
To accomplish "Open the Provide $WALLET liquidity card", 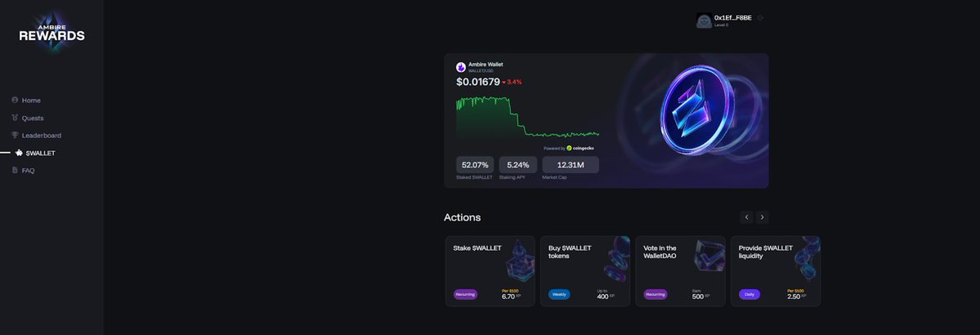I will coord(775,271).
